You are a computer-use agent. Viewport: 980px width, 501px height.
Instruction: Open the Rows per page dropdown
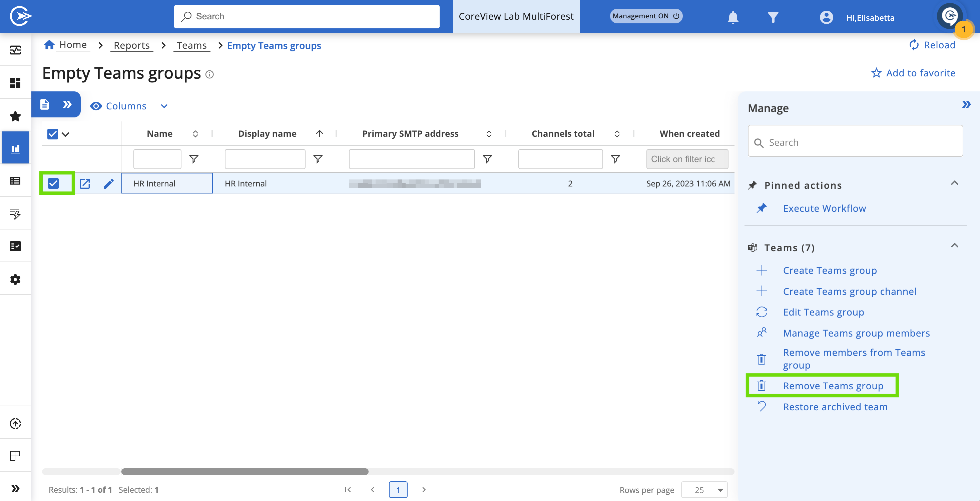704,490
